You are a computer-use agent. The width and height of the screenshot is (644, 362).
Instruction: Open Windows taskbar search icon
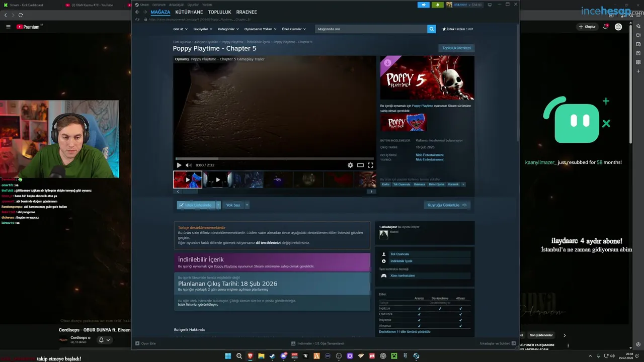click(239, 356)
